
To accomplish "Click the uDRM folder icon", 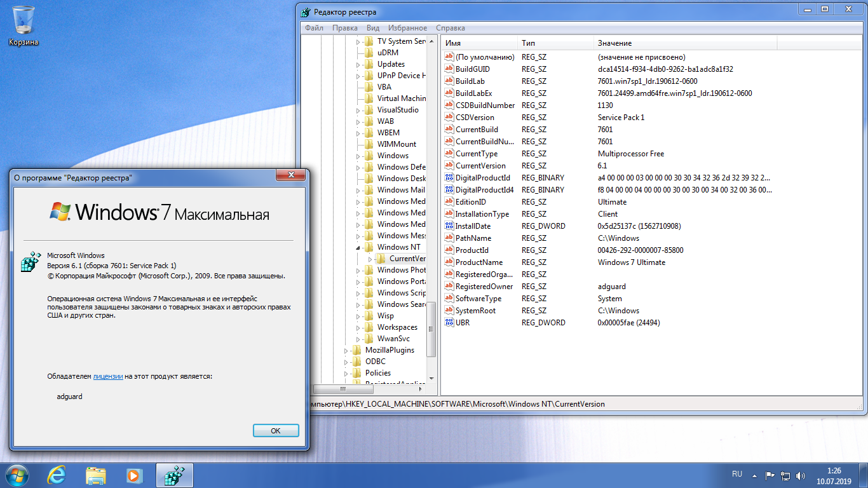I will tap(369, 53).
